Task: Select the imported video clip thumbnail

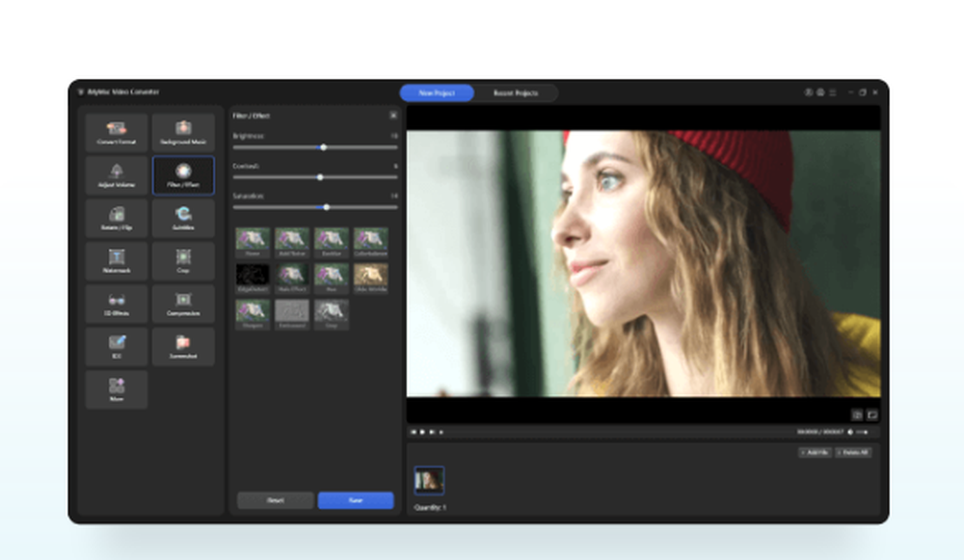Action: (429, 481)
